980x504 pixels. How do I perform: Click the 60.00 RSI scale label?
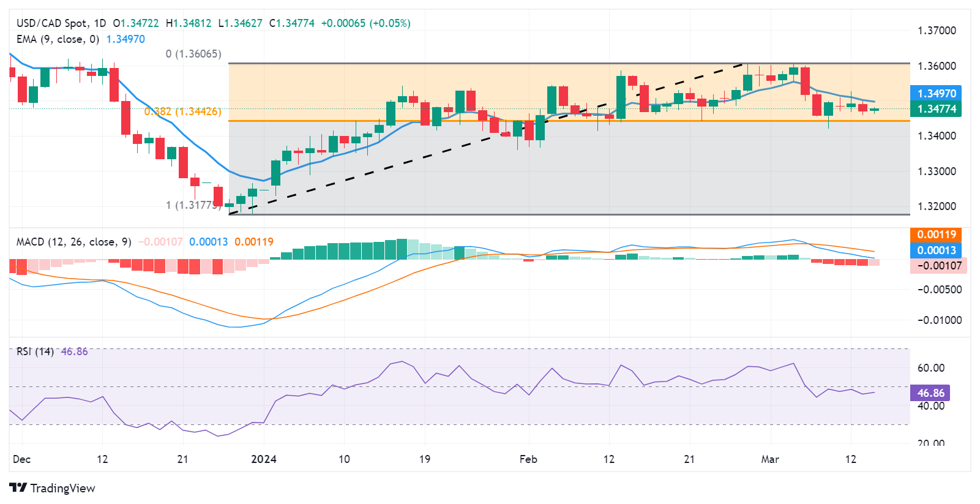[930, 368]
